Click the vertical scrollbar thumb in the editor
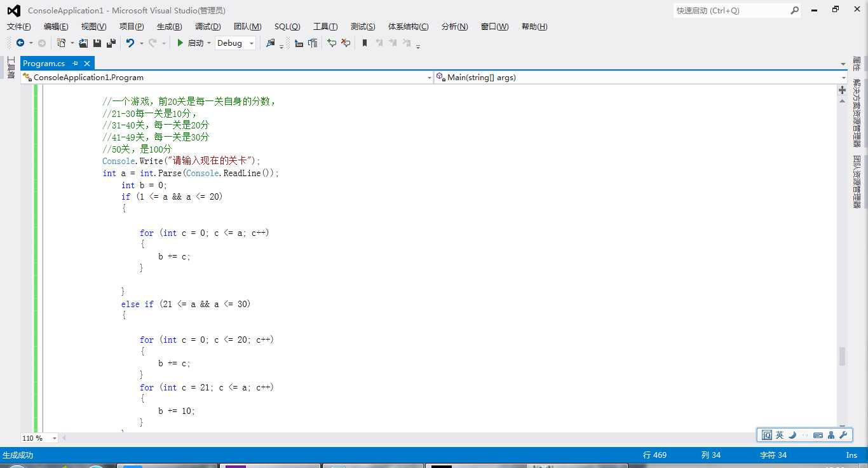This screenshot has height=468, width=868. point(842,356)
